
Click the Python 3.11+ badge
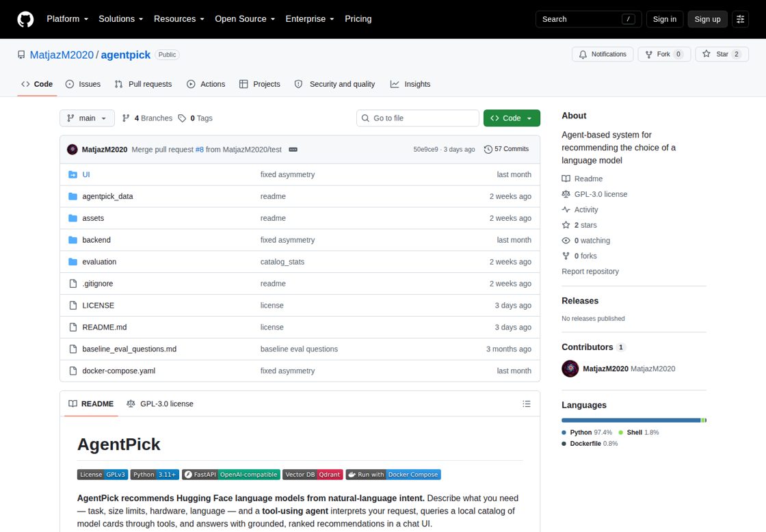point(155,475)
